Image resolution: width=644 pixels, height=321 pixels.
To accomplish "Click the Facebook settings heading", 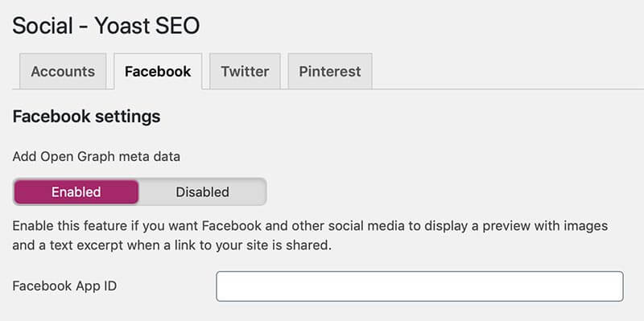I will click(x=86, y=117).
